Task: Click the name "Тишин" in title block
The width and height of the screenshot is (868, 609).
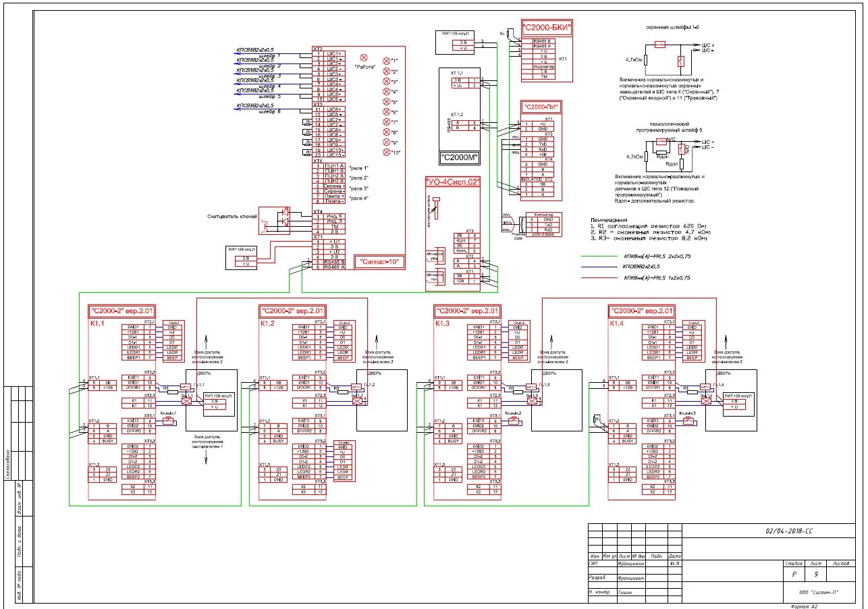Action: 625,592
